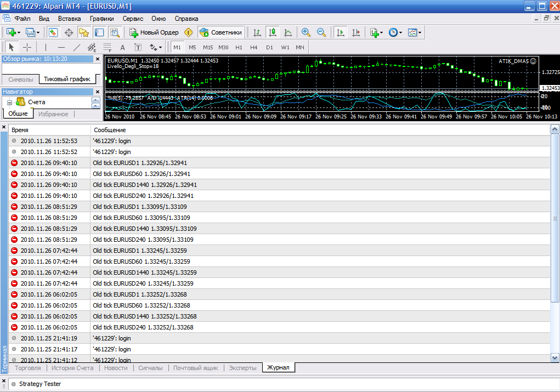560x392 pixels.
Task: Switch chart to bar chart
Action: tap(257, 32)
